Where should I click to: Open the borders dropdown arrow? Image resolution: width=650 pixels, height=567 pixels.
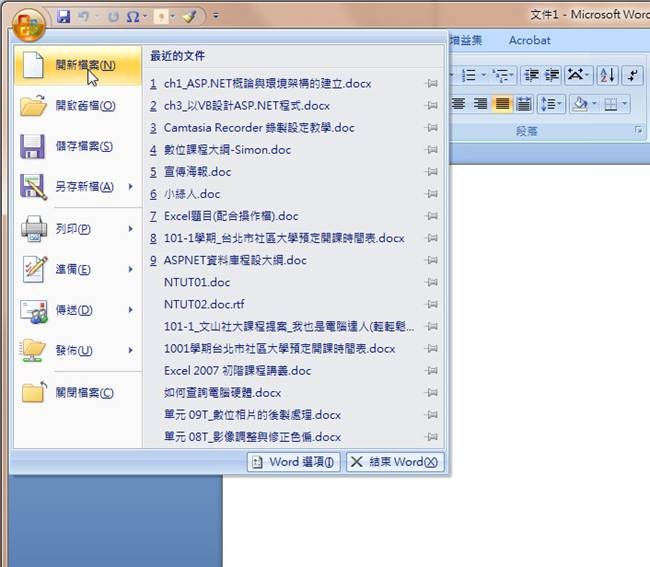(x=624, y=104)
